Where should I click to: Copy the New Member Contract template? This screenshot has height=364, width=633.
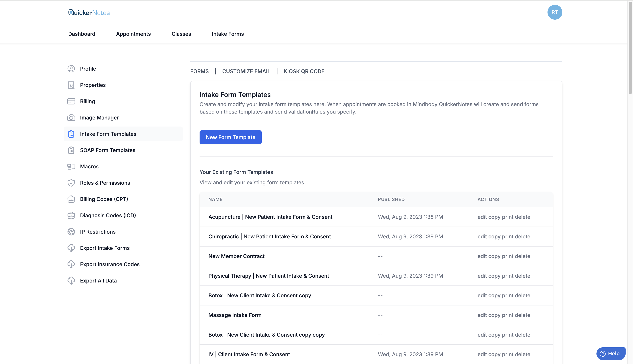(494, 256)
